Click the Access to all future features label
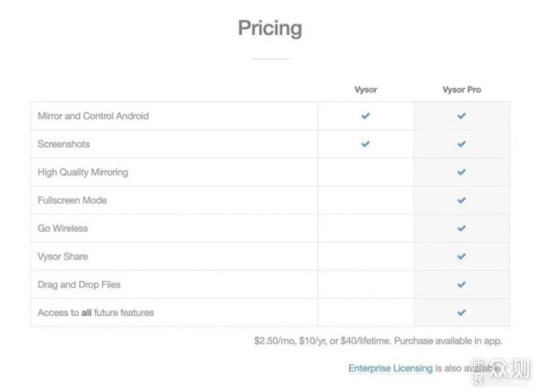The image size is (537, 392). pos(96,312)
